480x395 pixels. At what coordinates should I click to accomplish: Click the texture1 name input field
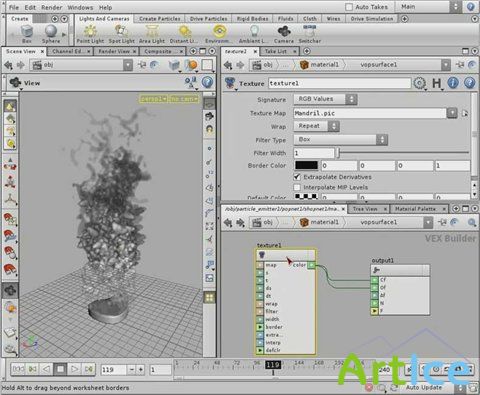339,83
